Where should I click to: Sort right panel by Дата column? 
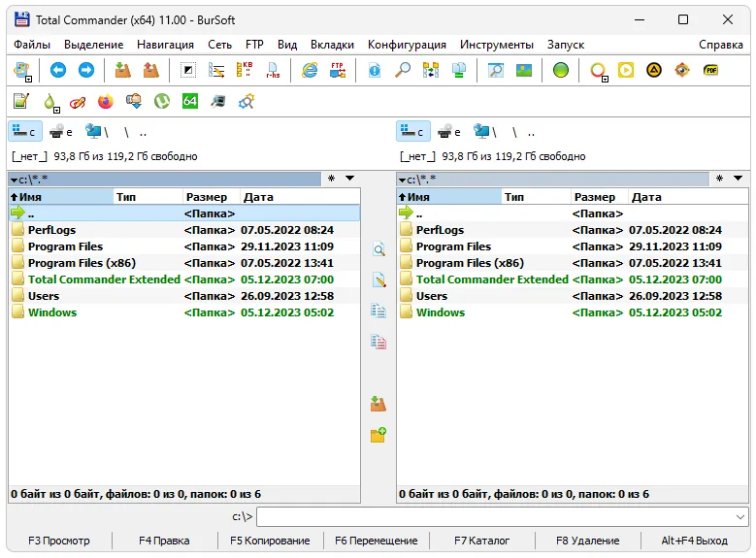(688, 197)
